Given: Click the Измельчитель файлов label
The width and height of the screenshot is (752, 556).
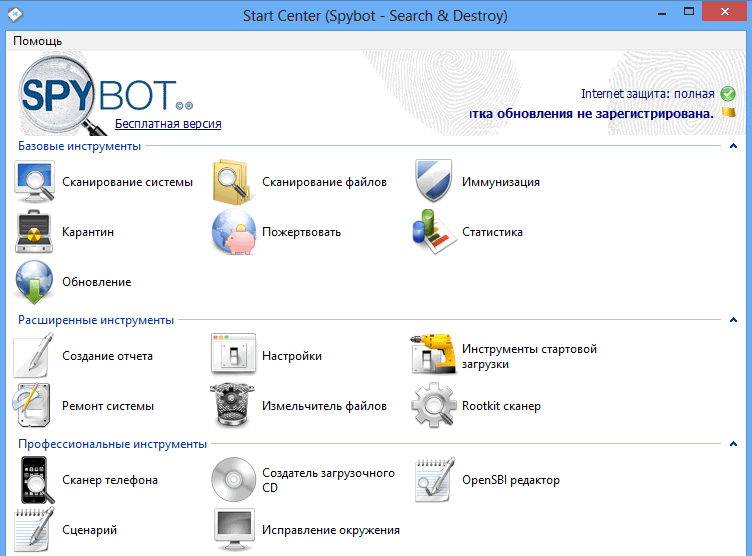Looking at the screenshot, I should click(x=324, y=406).
